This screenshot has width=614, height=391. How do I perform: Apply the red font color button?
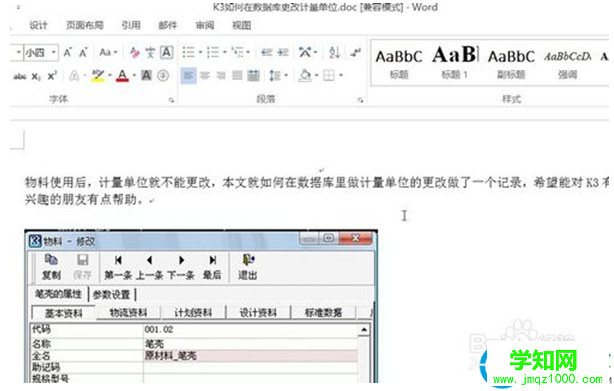[123, 76]
